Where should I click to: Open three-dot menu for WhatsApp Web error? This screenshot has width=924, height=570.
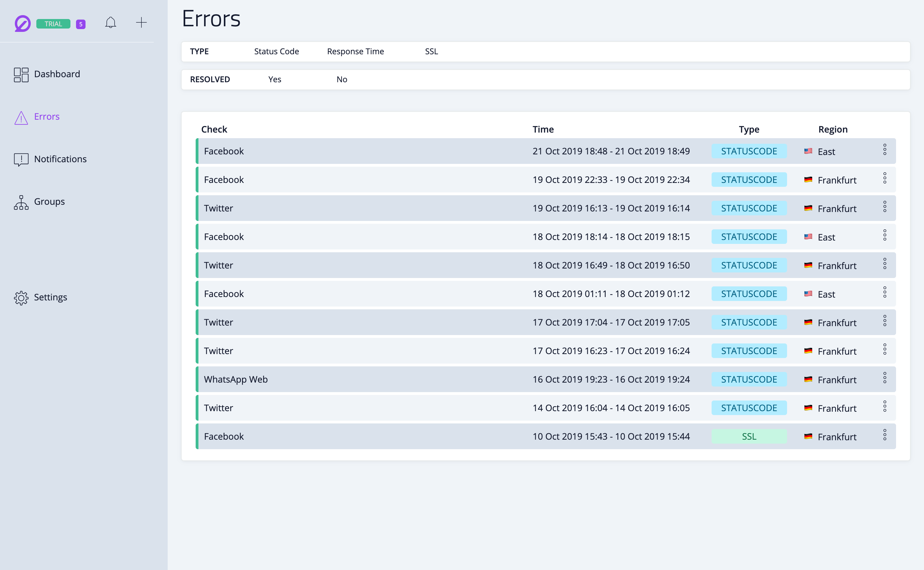(884, 378)
